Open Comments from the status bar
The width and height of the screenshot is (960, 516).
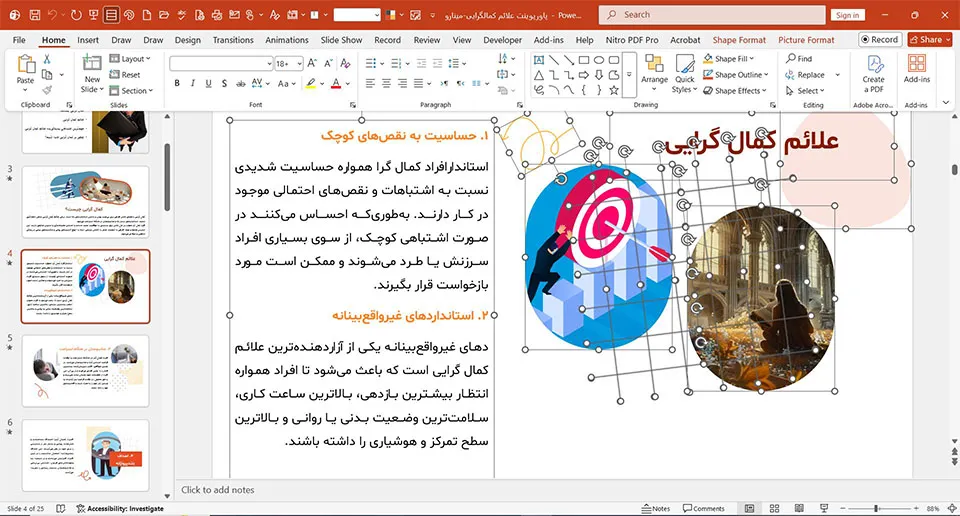tap(703, 509)
